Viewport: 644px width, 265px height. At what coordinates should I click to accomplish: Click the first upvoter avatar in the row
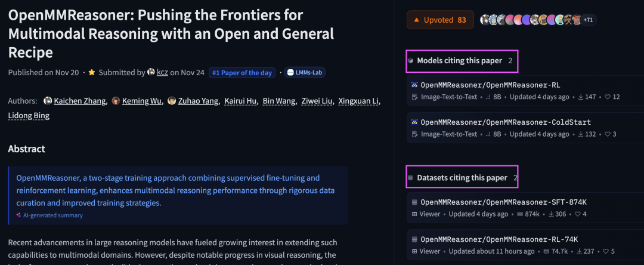[x=484, y=20]
